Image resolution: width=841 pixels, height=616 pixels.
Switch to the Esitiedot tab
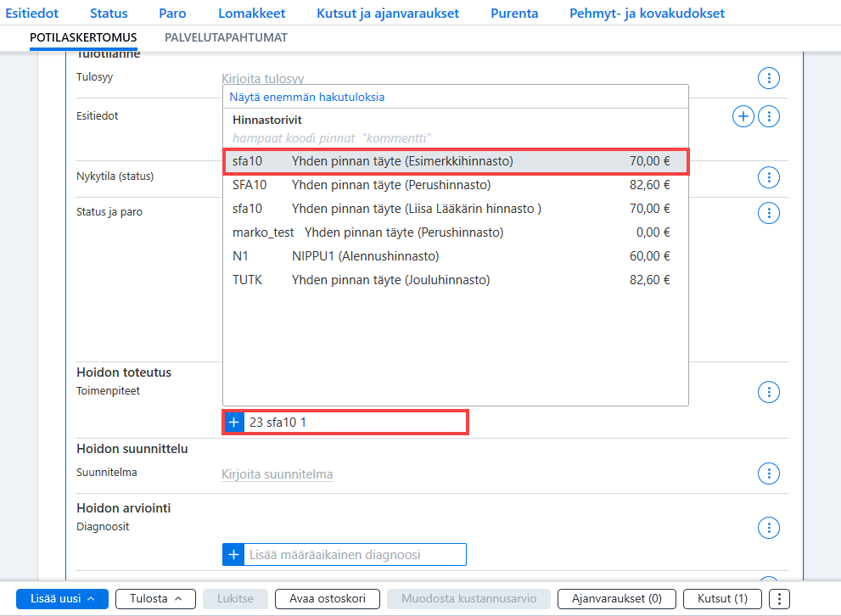31,14
